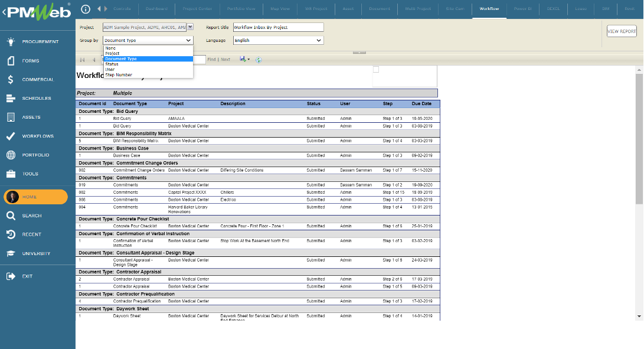The height and width of the screenshot is (349, 644).
Task: Switch to the Power BI tab
Action: coord(523,9)
